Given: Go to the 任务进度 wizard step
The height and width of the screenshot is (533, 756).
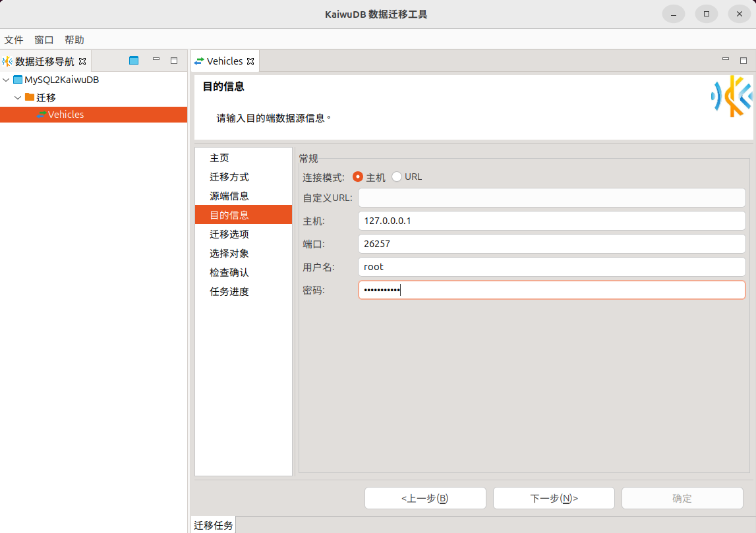Looking at the screenshot, I should point(243,291).
